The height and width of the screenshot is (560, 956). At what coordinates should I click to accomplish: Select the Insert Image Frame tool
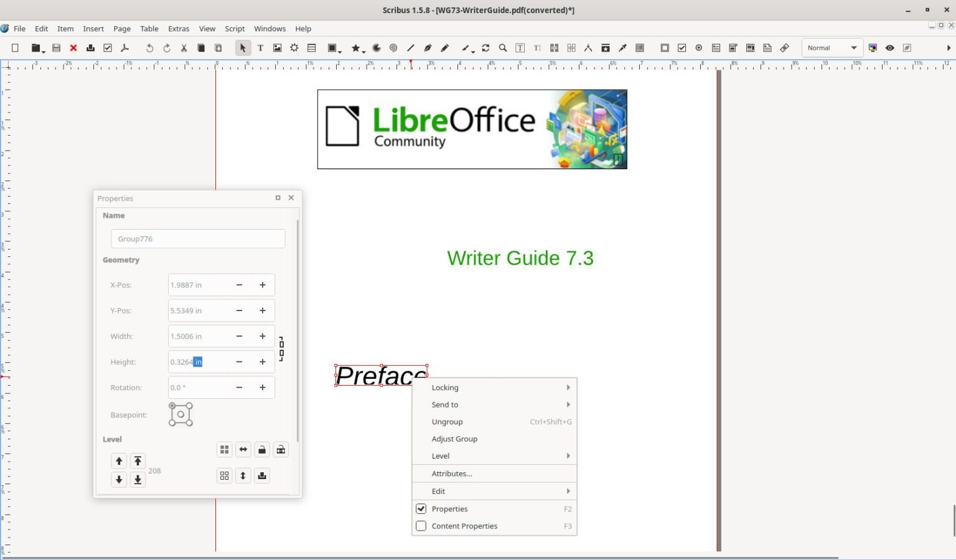point(277,48)
